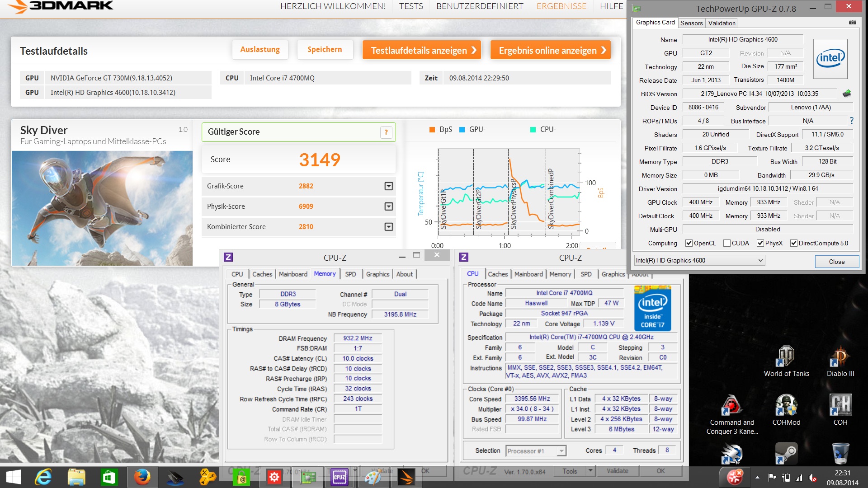This screenshot has height=488, width=868.
Task: Click the Windows Start button
Action: [x=13, y=477]
